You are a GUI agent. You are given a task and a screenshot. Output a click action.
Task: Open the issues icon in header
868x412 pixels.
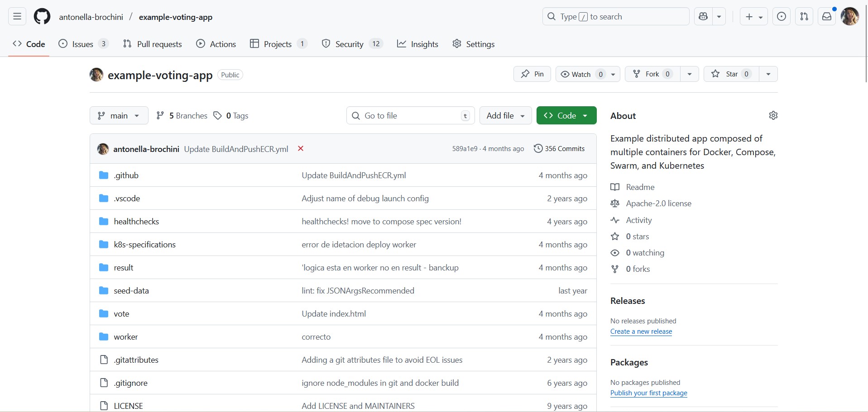tap(782, 17)
